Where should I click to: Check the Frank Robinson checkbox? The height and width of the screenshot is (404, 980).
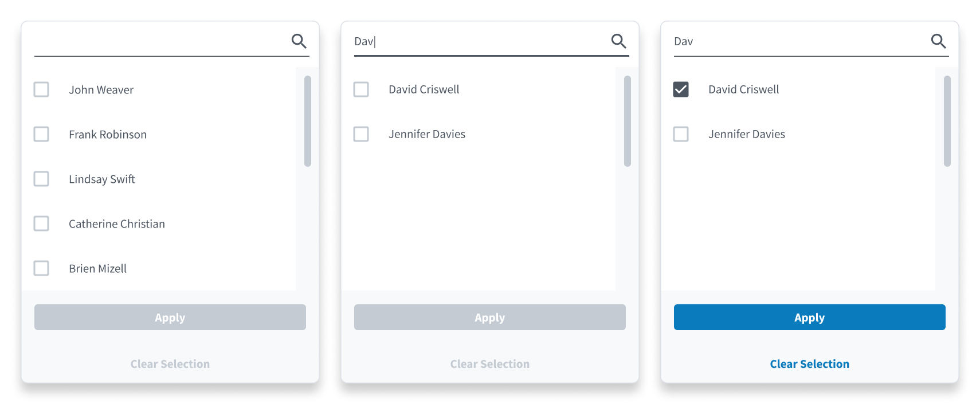click(41, 134)
